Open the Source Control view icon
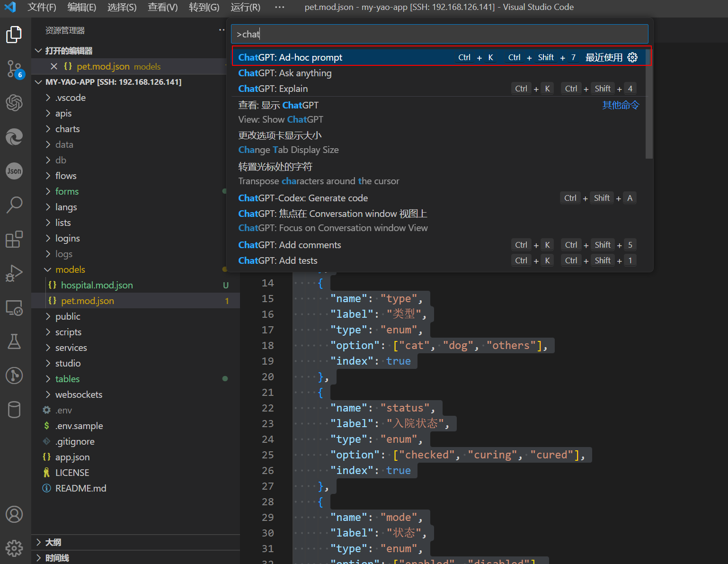The width and height of the screenshot is (728, 564). pyautogui.click(x=14, y=69)
